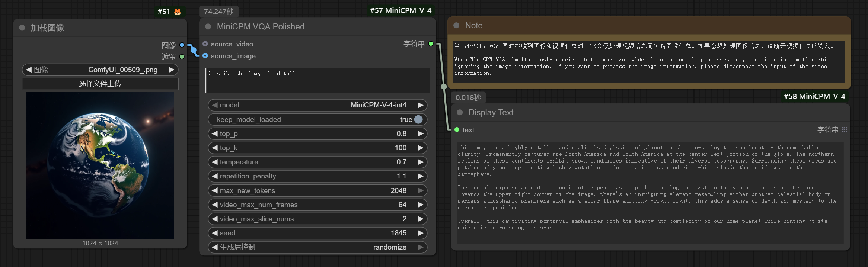Decrease max_new_tokens with left arrow
The height and width of the screenshot is (267, 868).
click(214, 190)
